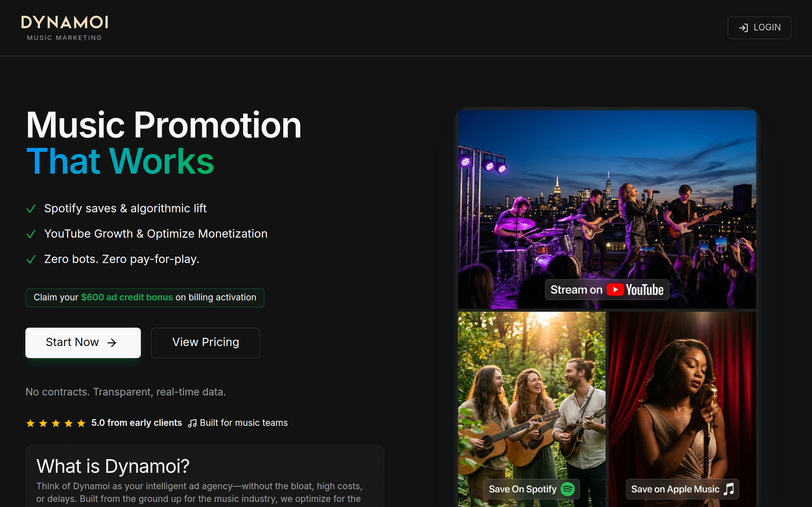Open the LOGIN button

click(759, 28)
